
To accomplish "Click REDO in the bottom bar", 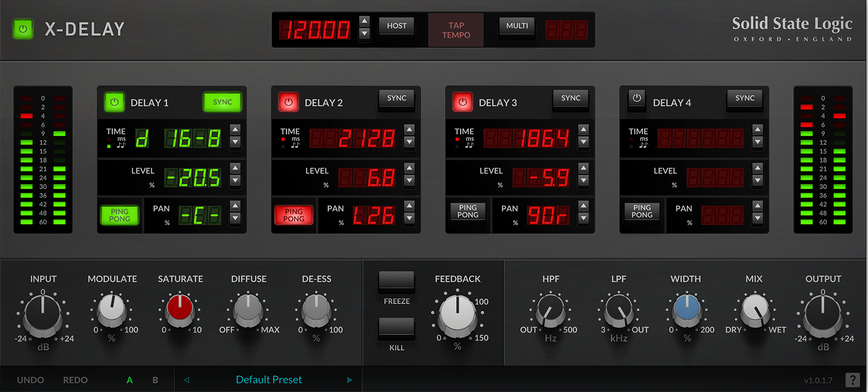I will (75, 380).
